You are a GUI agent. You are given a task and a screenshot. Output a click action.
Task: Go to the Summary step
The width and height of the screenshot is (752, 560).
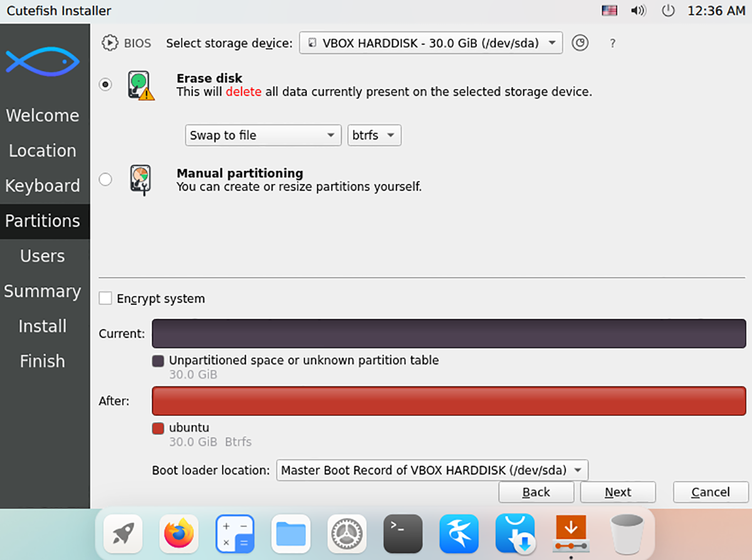coord(43,291)
